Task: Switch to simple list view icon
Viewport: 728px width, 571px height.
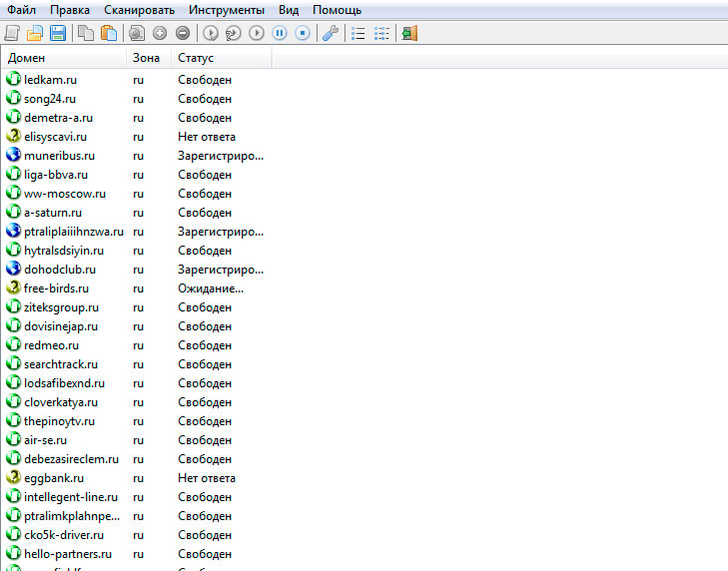Action: tap(359, 33)
